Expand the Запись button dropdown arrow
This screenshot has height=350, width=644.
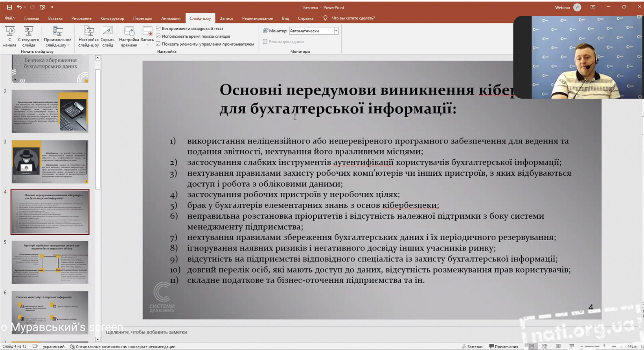pyautogui.click(x=147, y=45)
